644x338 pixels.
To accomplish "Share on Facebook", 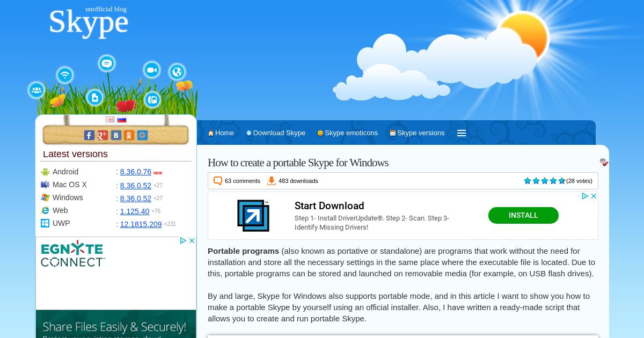I will coord(89,135).
